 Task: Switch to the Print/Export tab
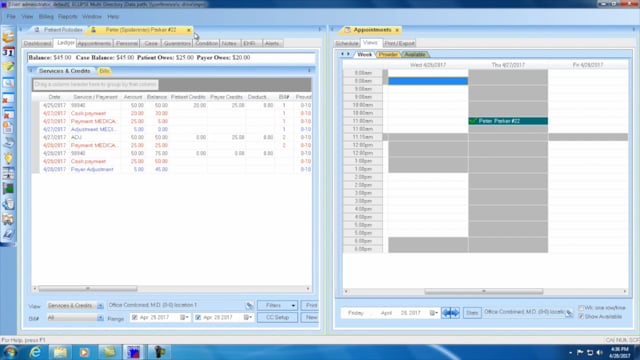pos(399,43)
